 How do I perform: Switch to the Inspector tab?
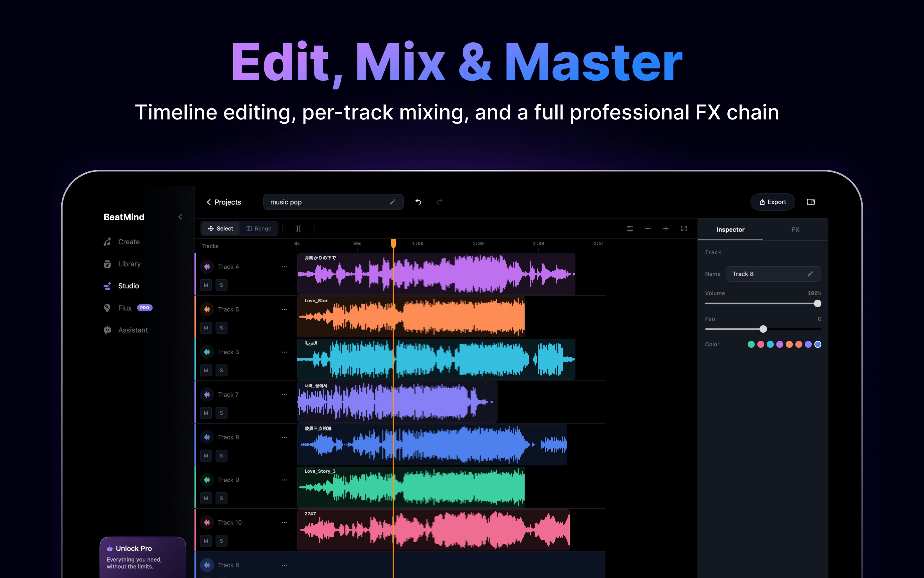[730, 229]
